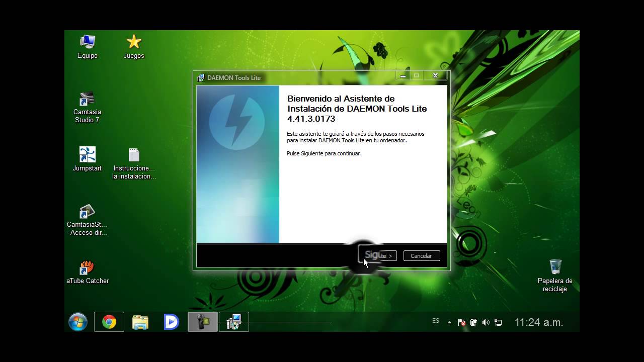
Task: Click the ES language indicator
Action: click(436, 321)
